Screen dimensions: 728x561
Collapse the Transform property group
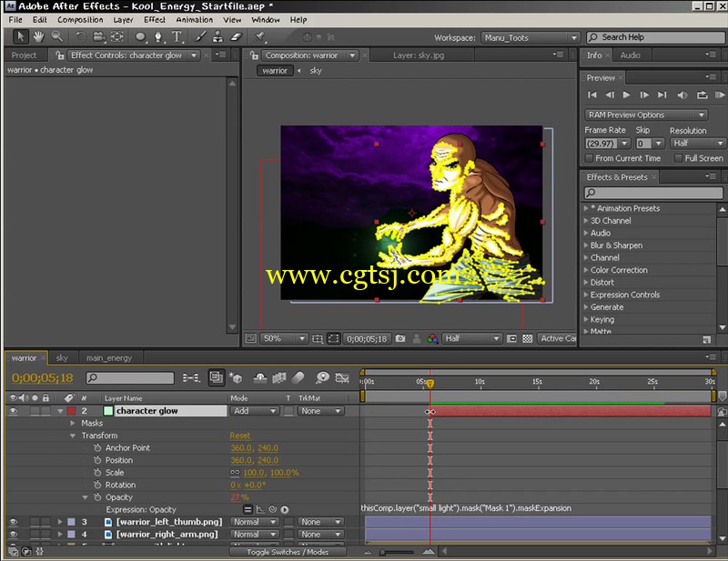coord(73,436)
